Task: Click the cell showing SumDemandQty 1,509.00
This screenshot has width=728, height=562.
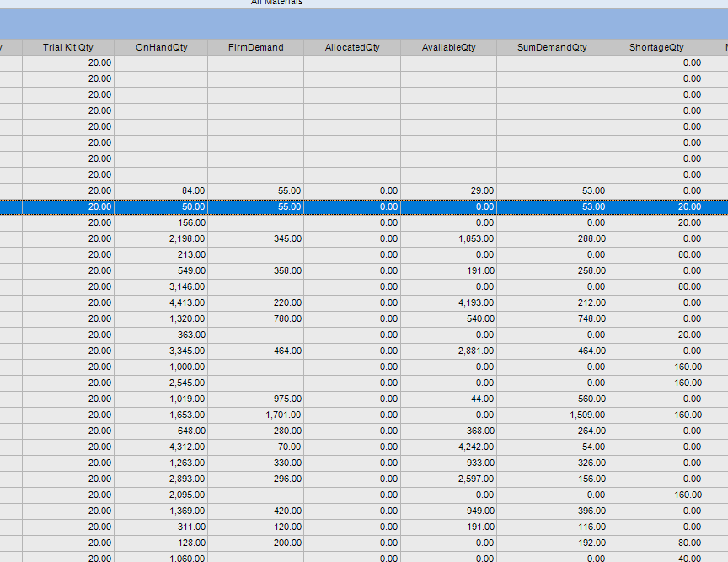Action: (586, 415)
